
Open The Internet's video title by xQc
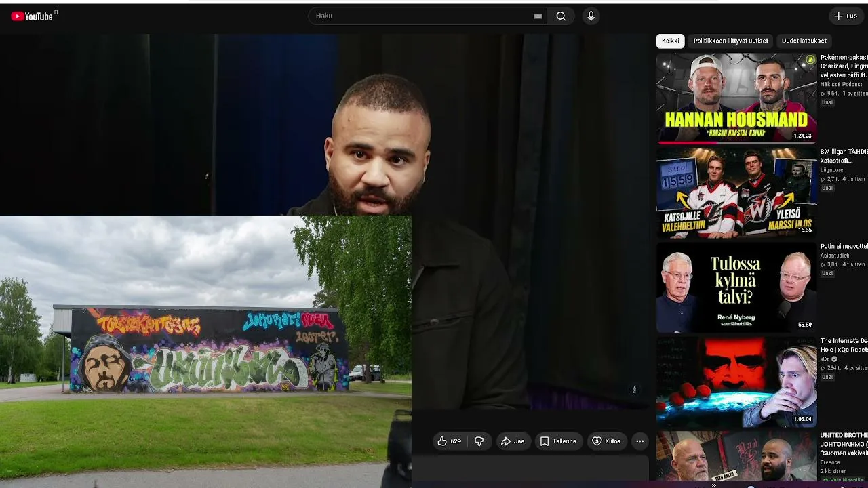(x=844, y=345)
